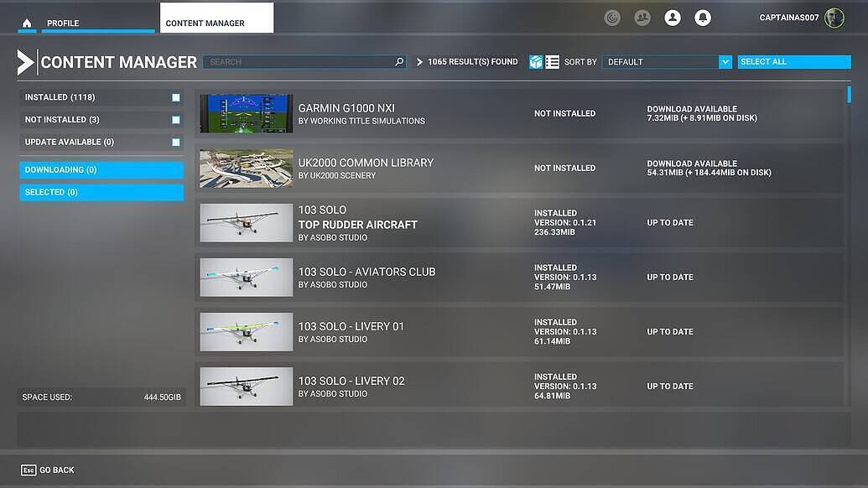Switch to list view icon
Image resolution: width=868 pixels, height=488 pixels.
click(552, 62)
